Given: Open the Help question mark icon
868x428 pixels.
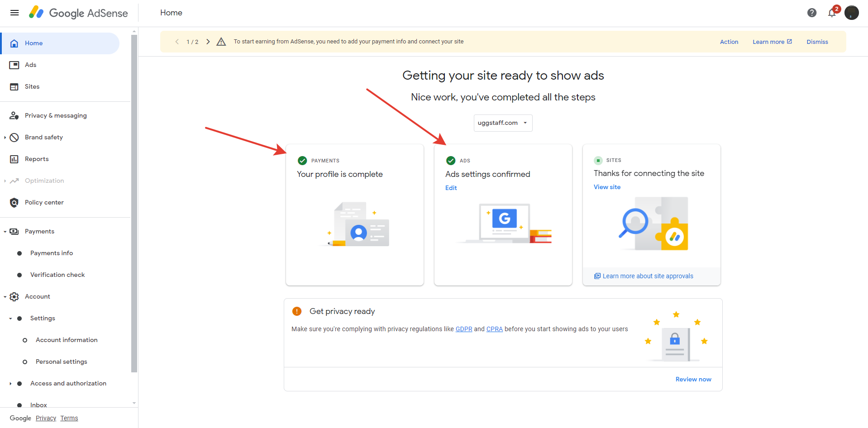Looking at the screenshot, I should pos(812,13).
